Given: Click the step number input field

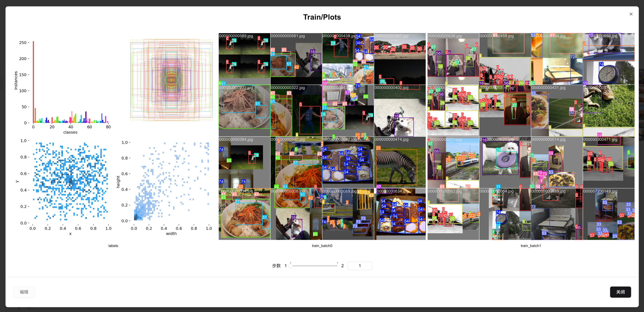Looking at the screenshot, I should click(359, 266).
